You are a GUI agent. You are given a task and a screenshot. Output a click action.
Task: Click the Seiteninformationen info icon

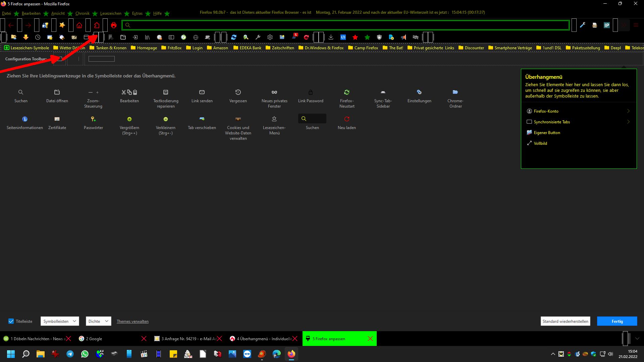(25, 119)
